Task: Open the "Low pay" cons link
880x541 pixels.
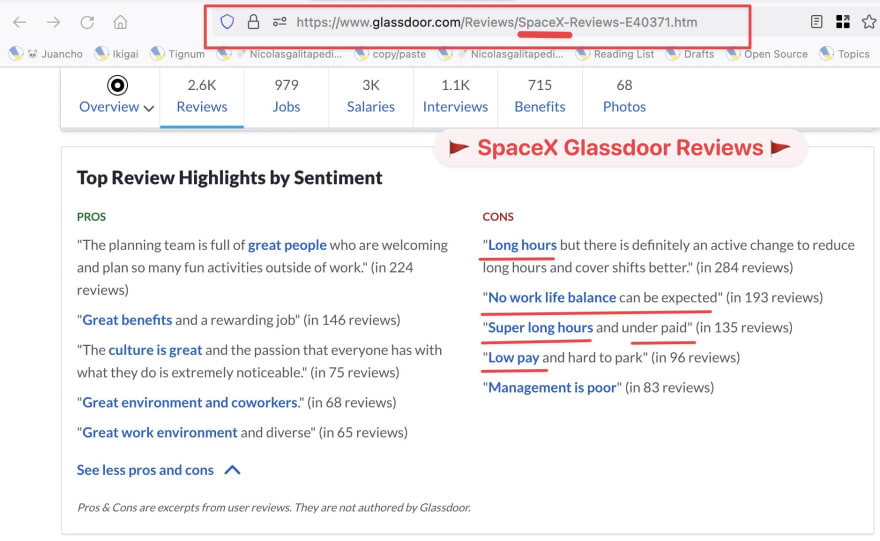Action: pyautogui.click(x=514, y=357)
